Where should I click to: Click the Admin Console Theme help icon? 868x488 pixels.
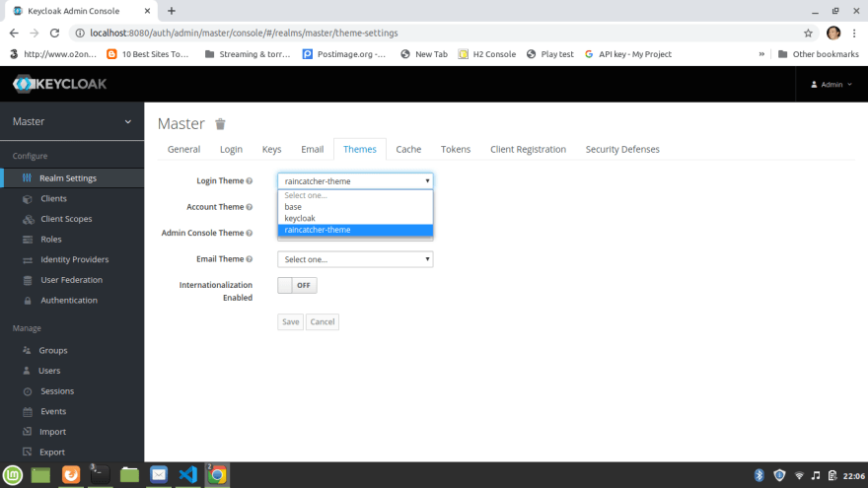pyautogui.click(x=250, y=233)
